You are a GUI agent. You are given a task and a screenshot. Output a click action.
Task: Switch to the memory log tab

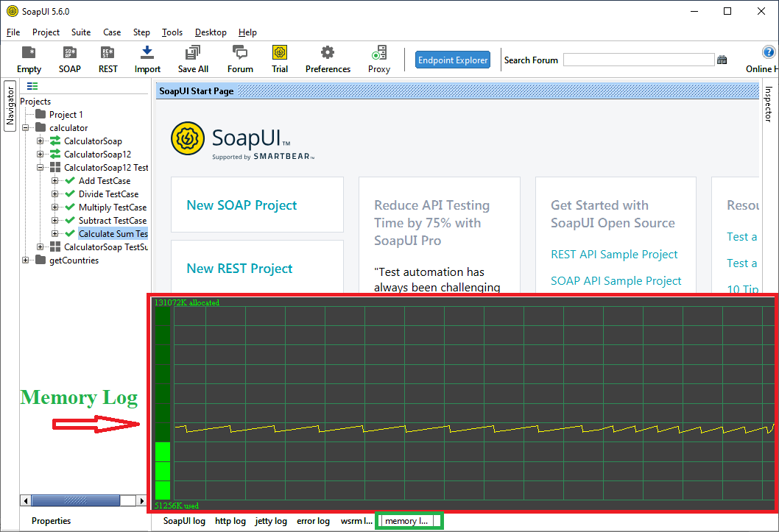tap(406, 521)
